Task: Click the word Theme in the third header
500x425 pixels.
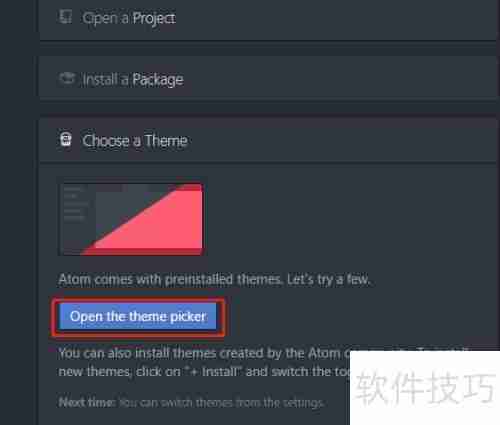Action: click(166, 141)
